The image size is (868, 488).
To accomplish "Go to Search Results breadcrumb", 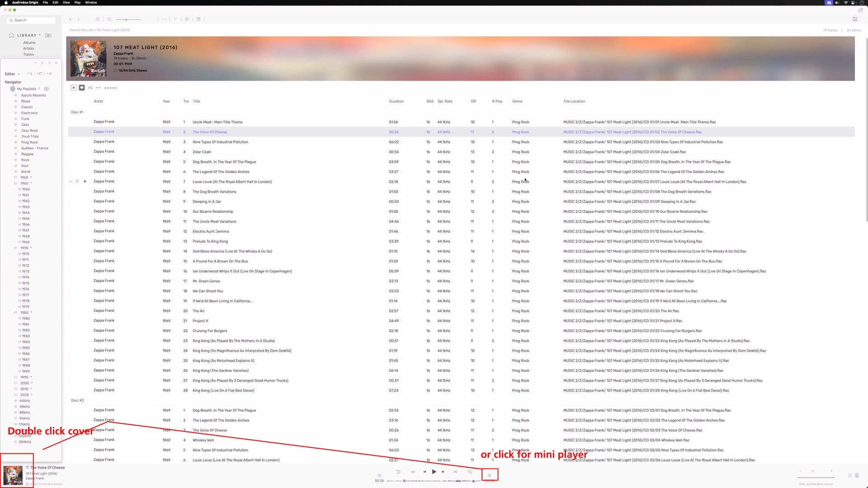I will [81, 30].
